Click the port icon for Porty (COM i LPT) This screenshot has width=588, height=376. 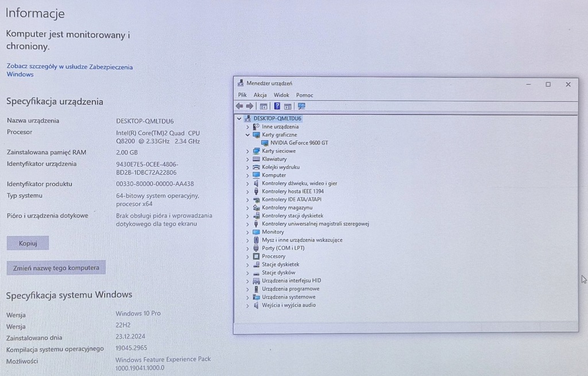256,248
